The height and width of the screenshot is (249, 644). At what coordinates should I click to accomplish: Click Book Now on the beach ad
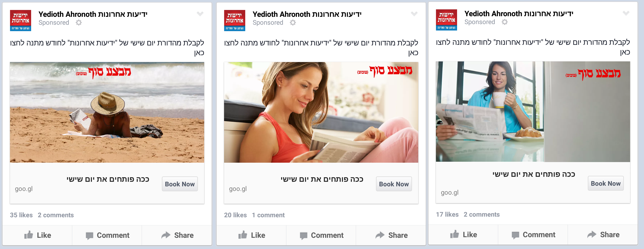(x=180, y=184)
